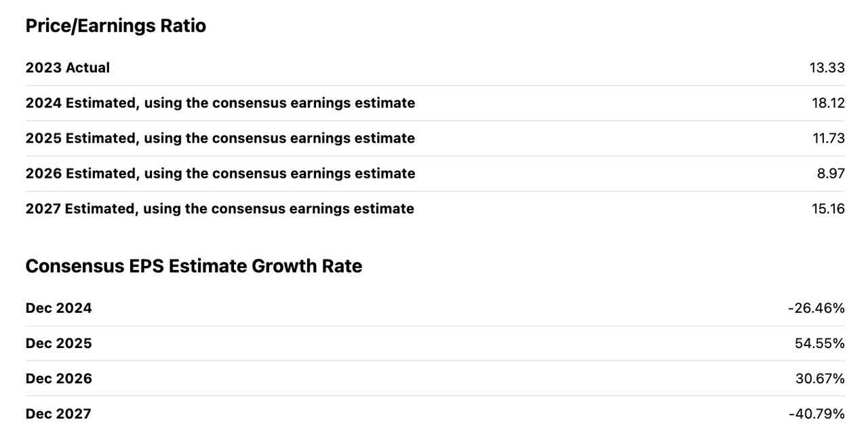
Task: Click the 8.97 P/E value
Action: coord(831,174)
